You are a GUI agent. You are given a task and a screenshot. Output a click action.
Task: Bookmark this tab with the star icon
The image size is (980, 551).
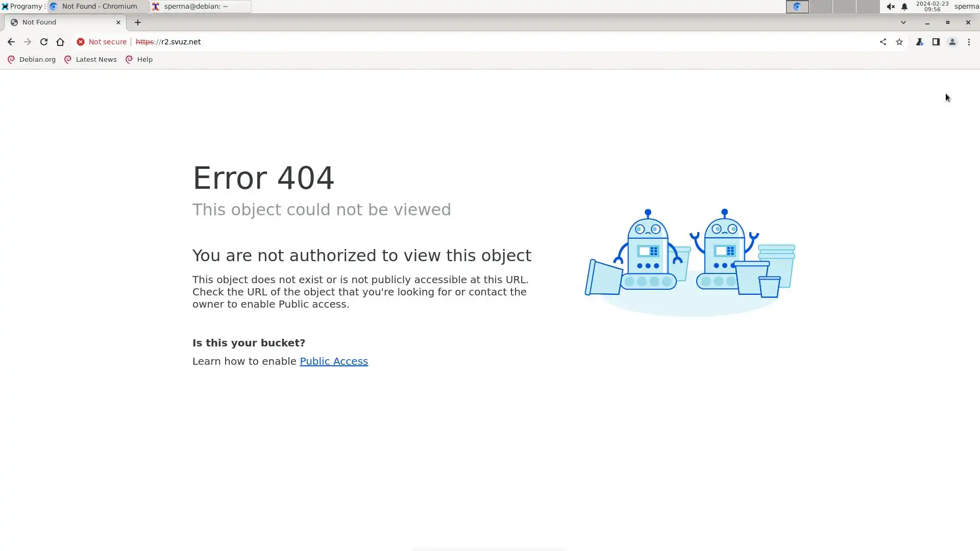tap(899, 42)
